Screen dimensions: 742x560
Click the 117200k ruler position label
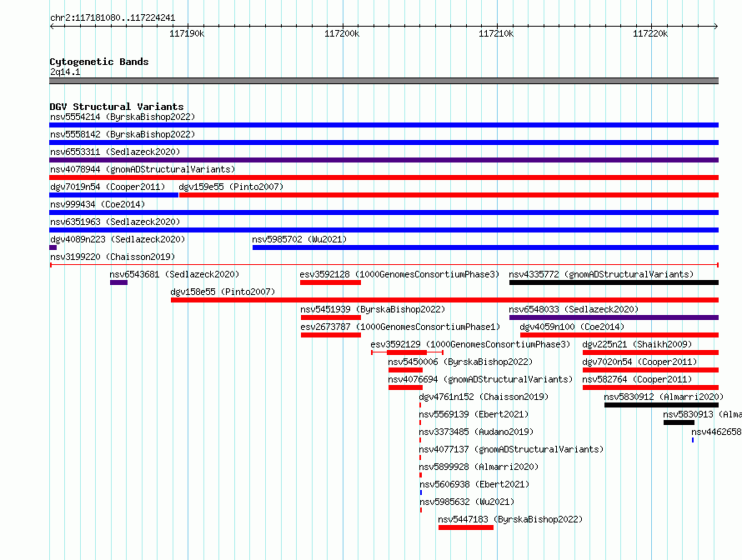[342, 33]
